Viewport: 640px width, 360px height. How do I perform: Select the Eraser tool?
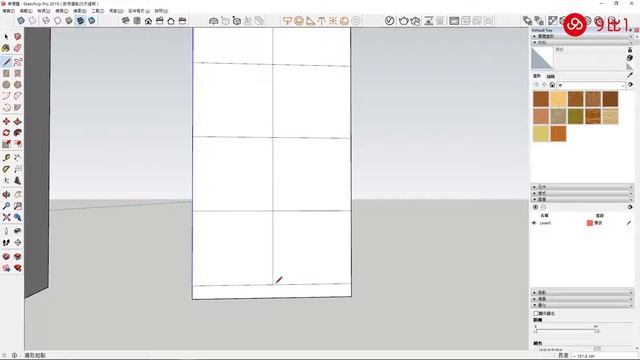18,49
